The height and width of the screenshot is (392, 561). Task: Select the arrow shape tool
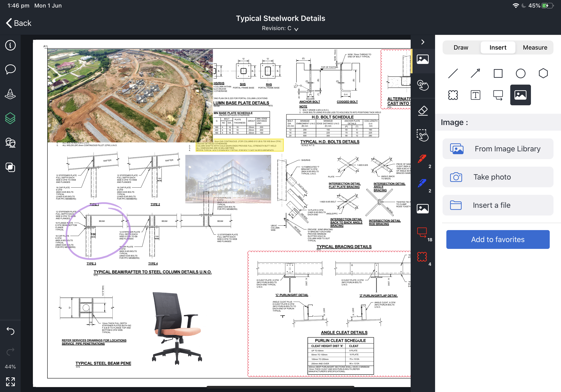coord(475,73)
